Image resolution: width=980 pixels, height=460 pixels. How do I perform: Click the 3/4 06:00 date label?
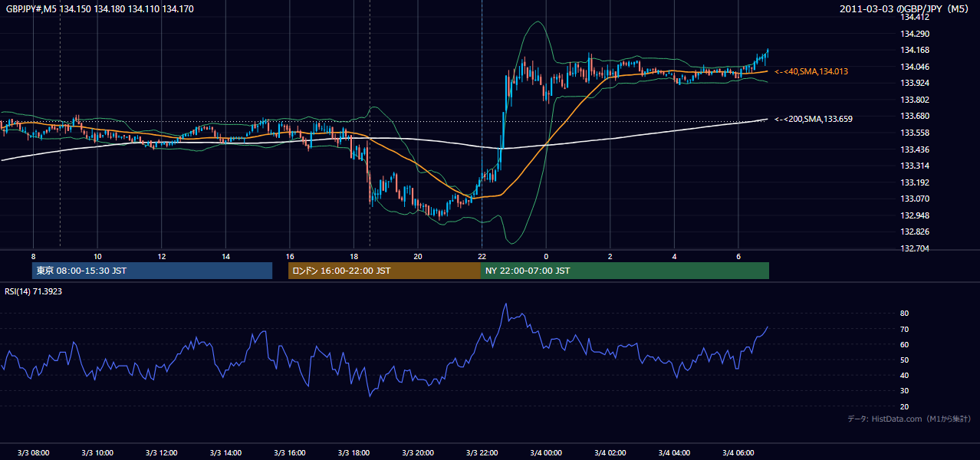pos(738,452)
